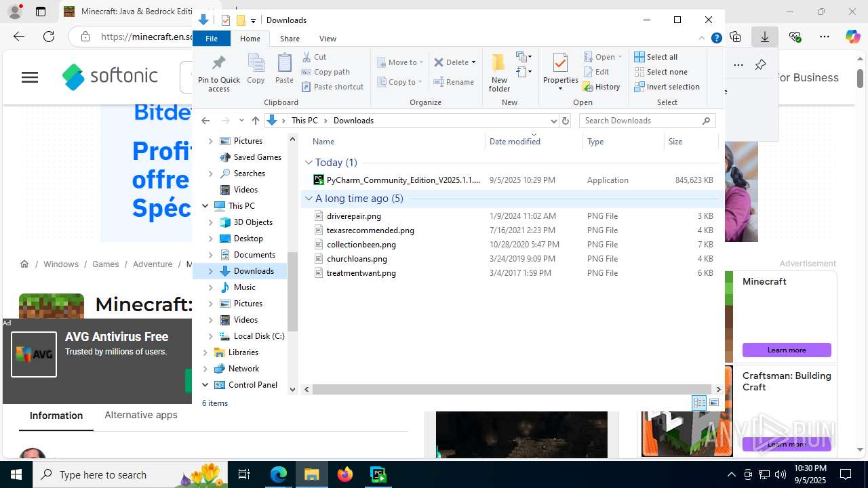Open Properties from the ribbon
Screen dimensions: 868x488
tap(560, 72)
